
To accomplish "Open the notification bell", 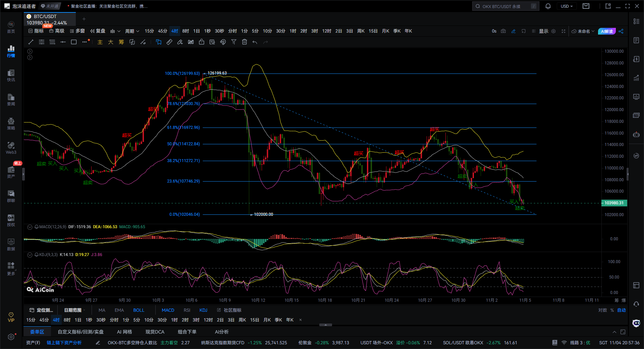I will 548,6.
